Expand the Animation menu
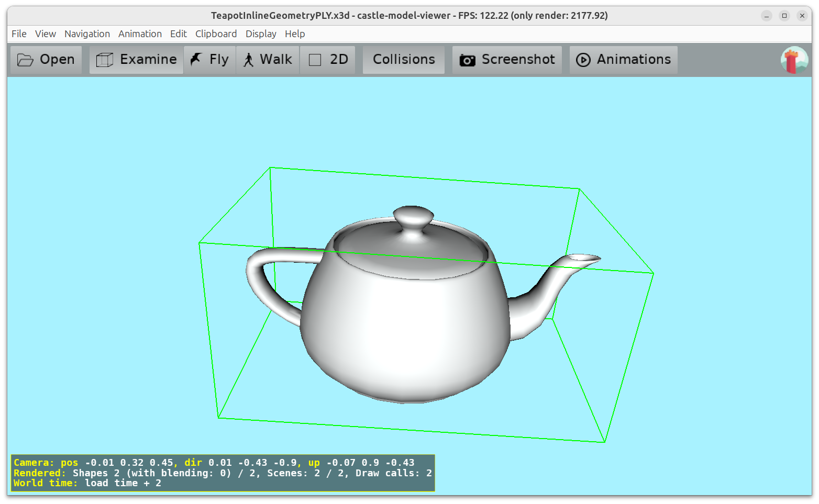 point(140,33)
